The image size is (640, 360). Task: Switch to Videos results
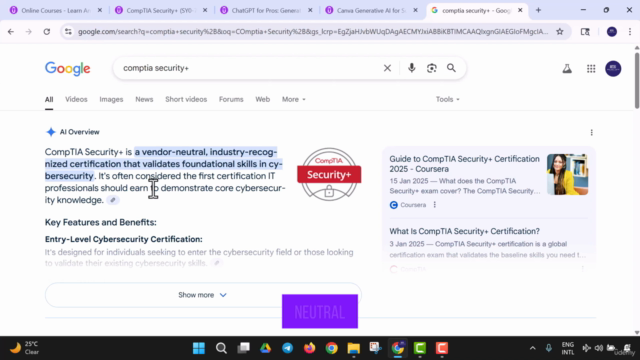[x=76, y=99]
